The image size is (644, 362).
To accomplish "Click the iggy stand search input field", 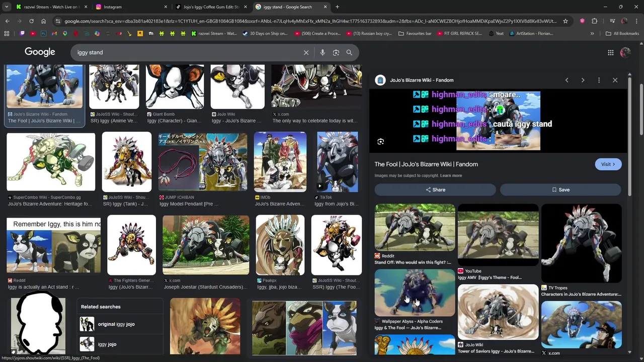I will (x=186, y=52).
